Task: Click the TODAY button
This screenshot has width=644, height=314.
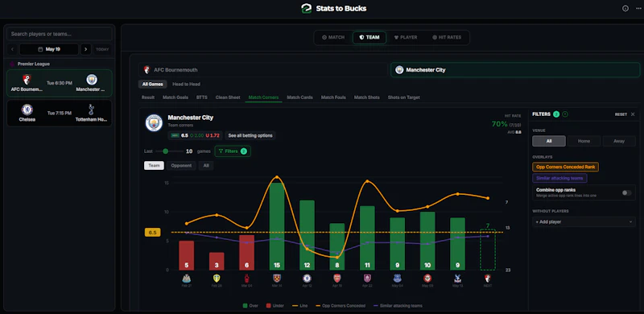Action: coord(102,49)
